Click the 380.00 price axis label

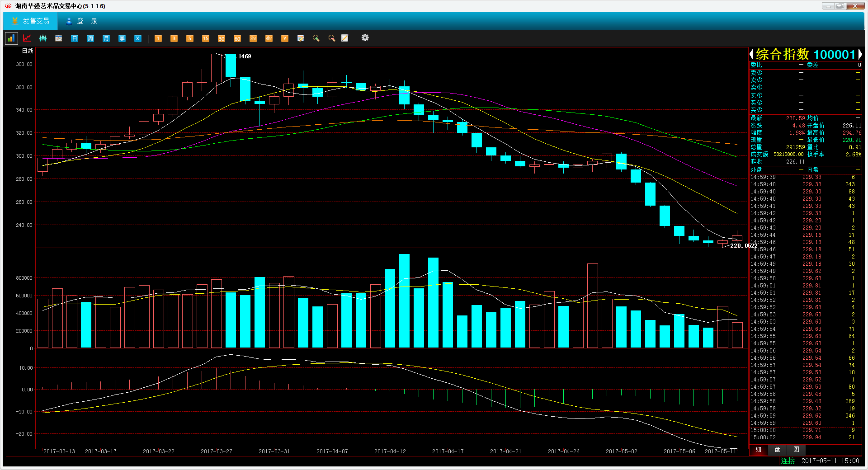(x=24, y=64)
